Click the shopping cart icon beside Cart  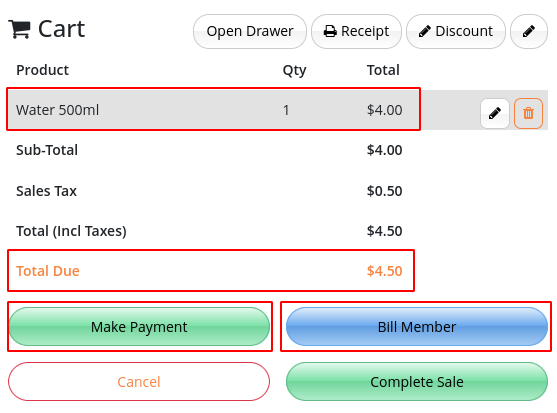pyautogui.click(x=19, y=29)
